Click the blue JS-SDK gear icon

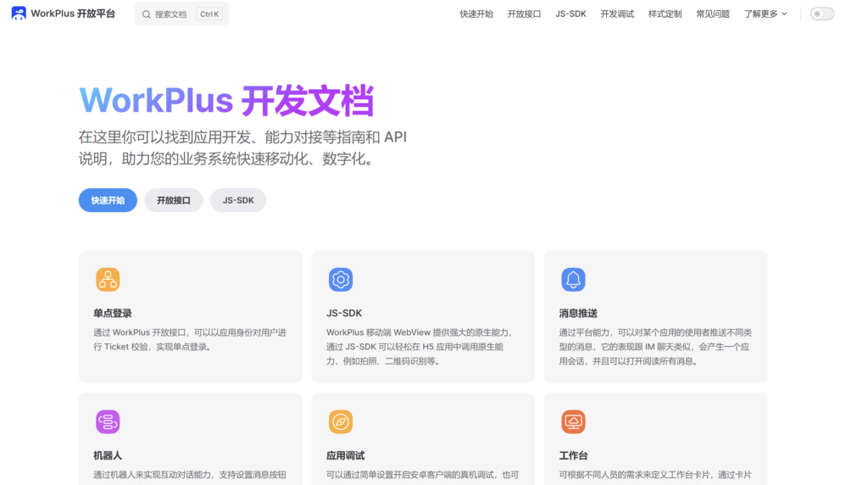coord(341,280)
